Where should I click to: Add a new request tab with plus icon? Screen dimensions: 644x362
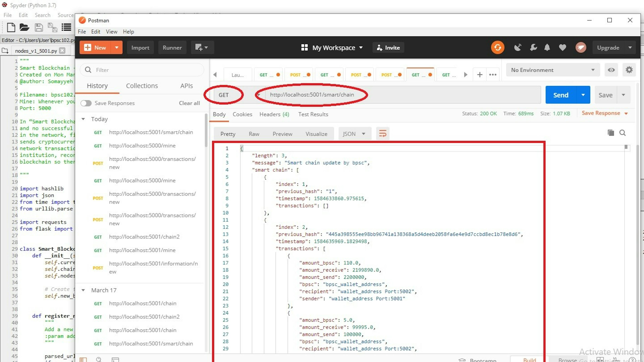[479, 75]
